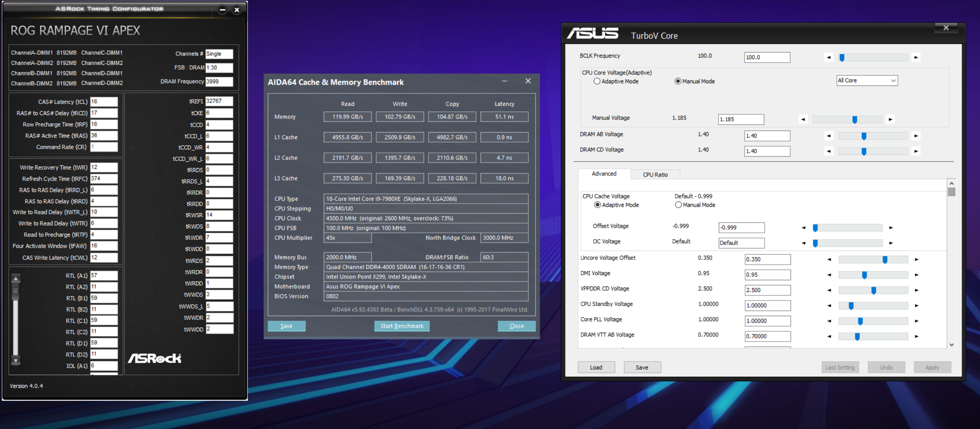
Task: Increase Manual Voltage with right arrow
Action: tap(890, 120)
